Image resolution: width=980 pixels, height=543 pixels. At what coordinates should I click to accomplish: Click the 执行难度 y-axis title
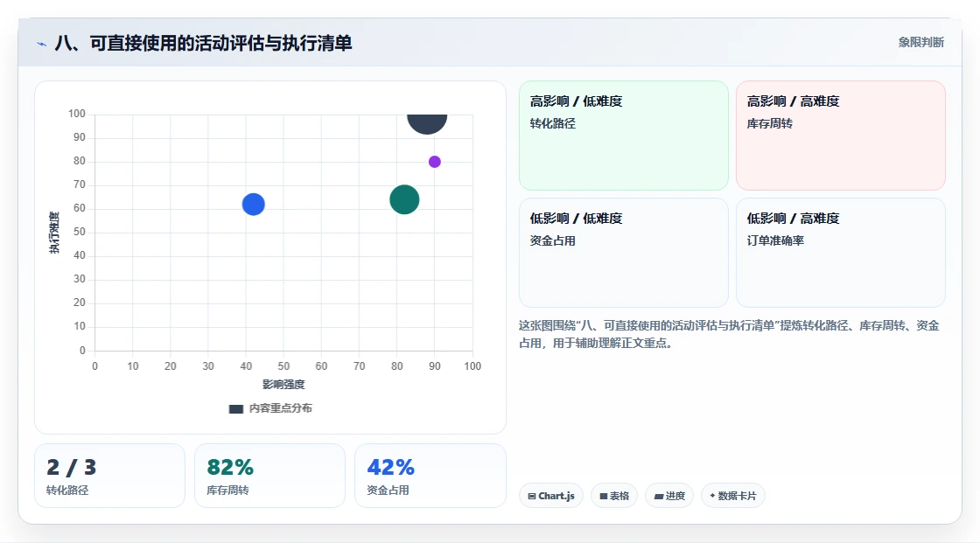pos(54,233)
